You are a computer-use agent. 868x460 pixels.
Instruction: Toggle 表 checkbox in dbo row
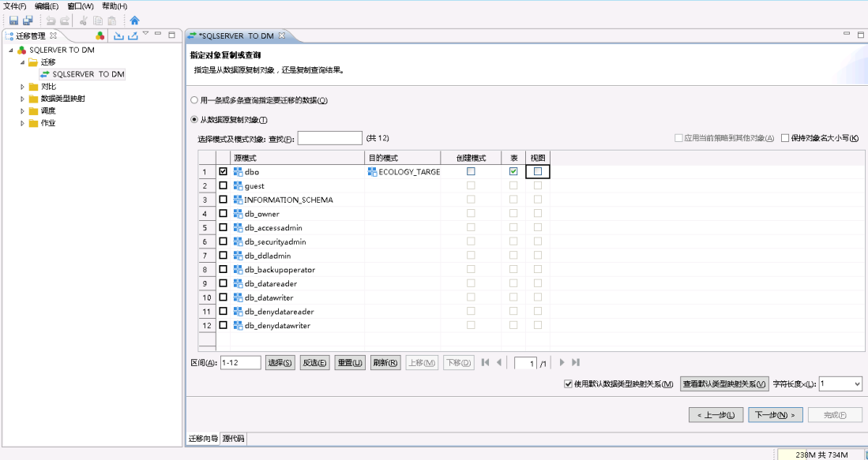coord(513,172)
